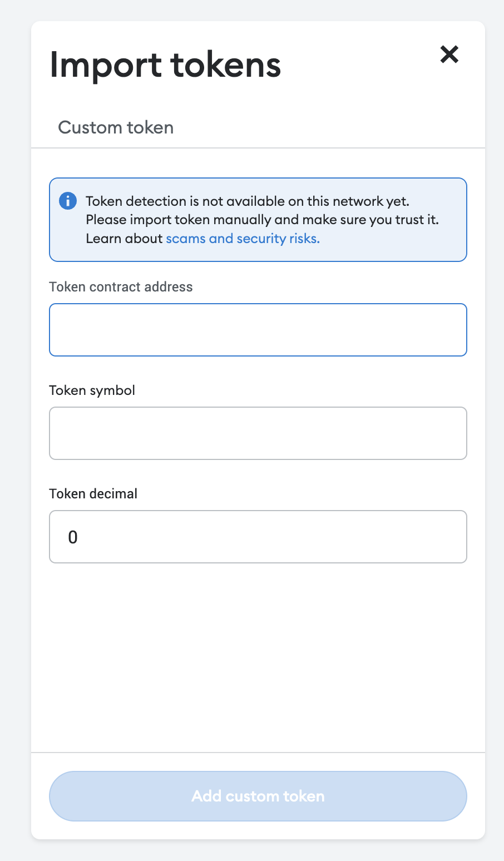The width and height of the screenshot is (504, 861).
Task: Dismiss the dialog with the X icon
Action: (449, 55)
